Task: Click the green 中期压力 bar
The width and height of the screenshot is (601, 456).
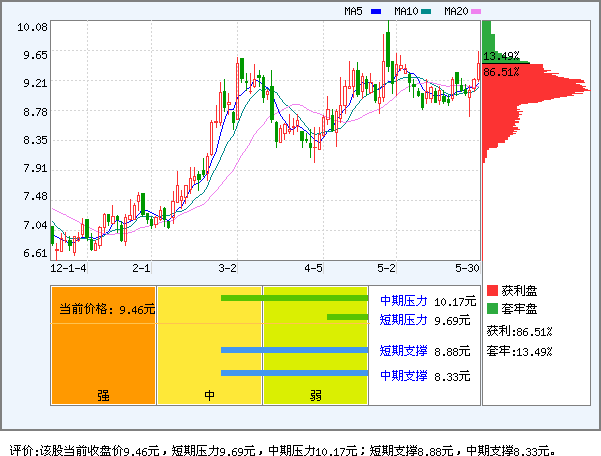Action: point(294,298)
